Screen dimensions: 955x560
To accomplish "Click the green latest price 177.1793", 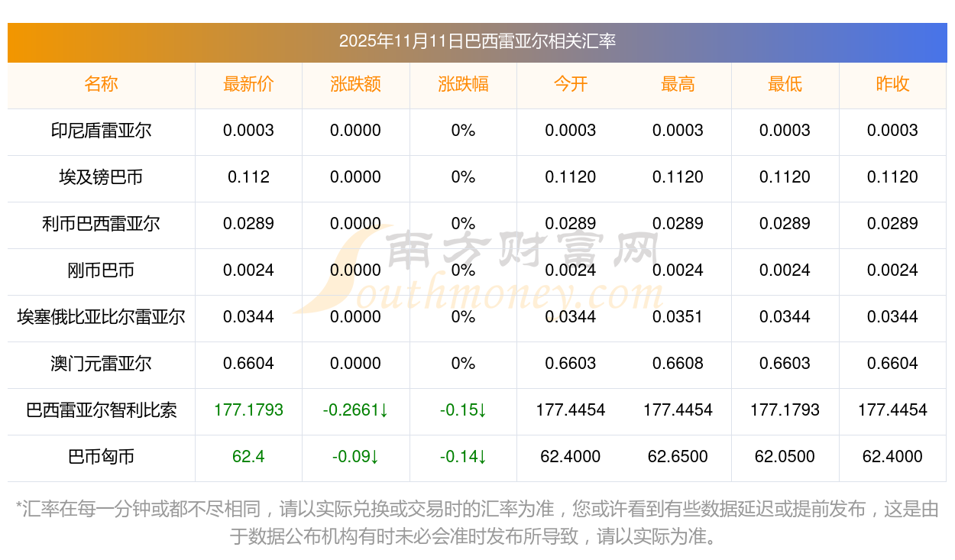I will click(x=248, y=410).
